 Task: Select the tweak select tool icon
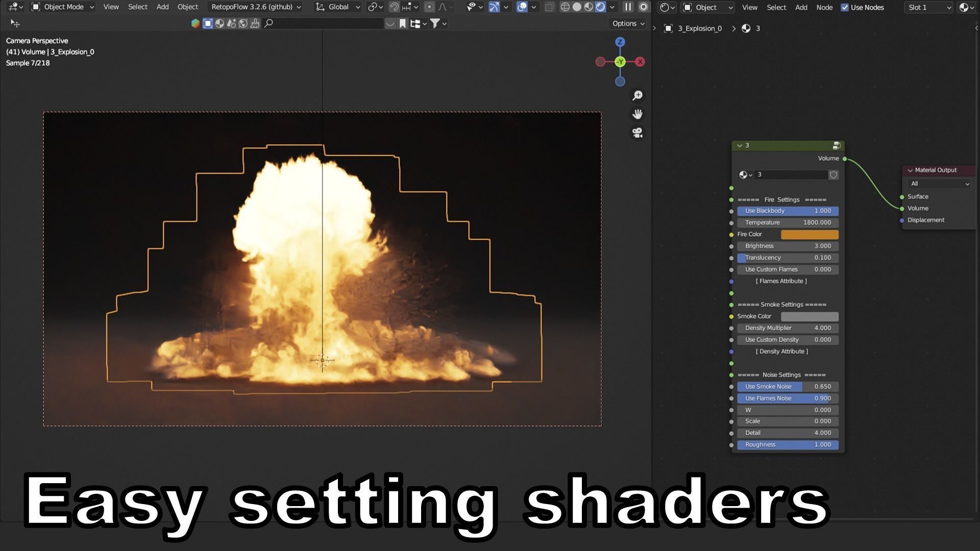15,23
